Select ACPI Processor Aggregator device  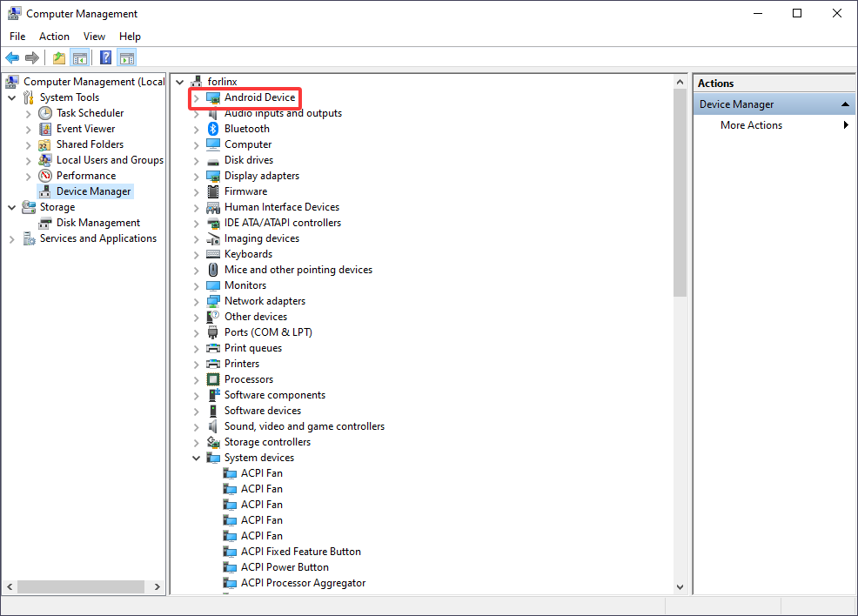[x=303, y=583]
